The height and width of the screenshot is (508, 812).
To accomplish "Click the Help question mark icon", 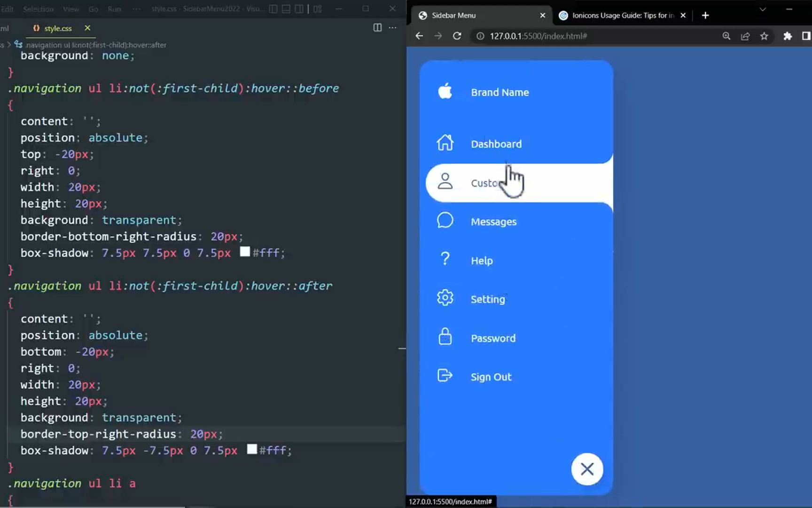I will coord(445,259).
